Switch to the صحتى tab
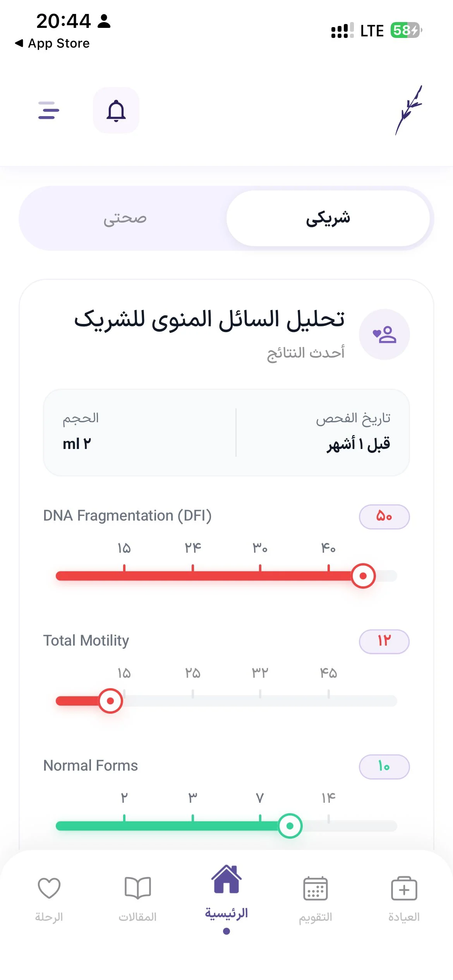 pyautogui.click(x=125, y=218)
